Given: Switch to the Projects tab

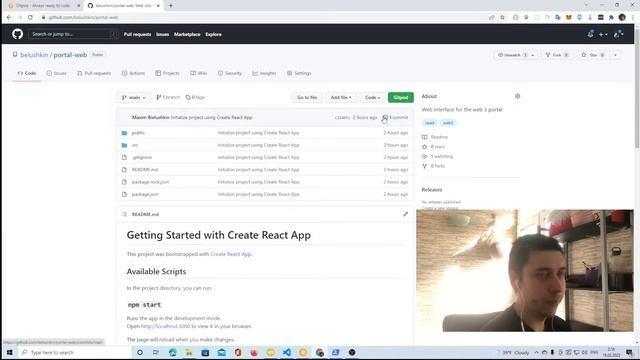Looking at the screenshot, I should pyautogui.click(x=167, y=73).
